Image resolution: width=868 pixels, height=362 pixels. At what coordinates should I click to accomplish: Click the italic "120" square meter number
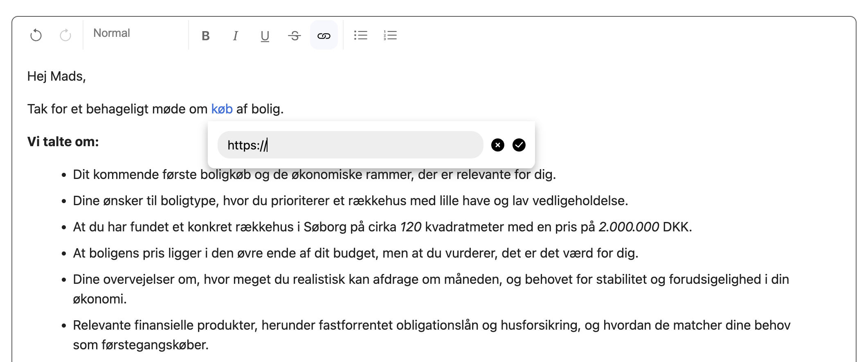(410, 227)
